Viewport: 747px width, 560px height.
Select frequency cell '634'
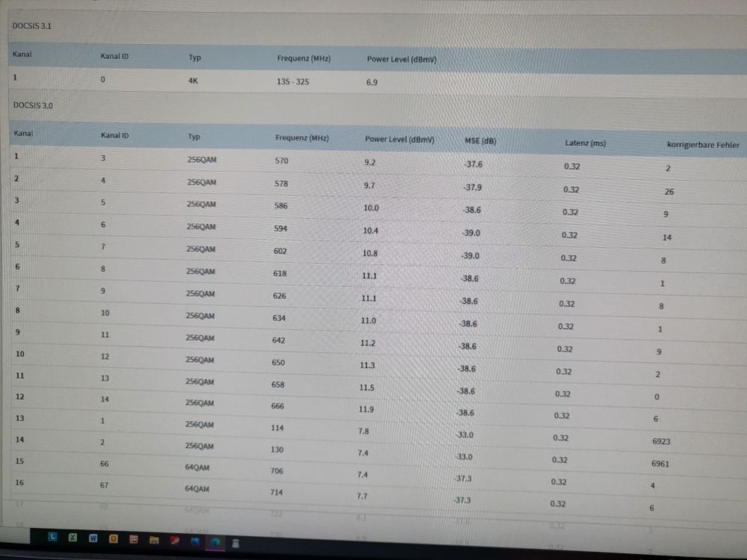[279, 318]
